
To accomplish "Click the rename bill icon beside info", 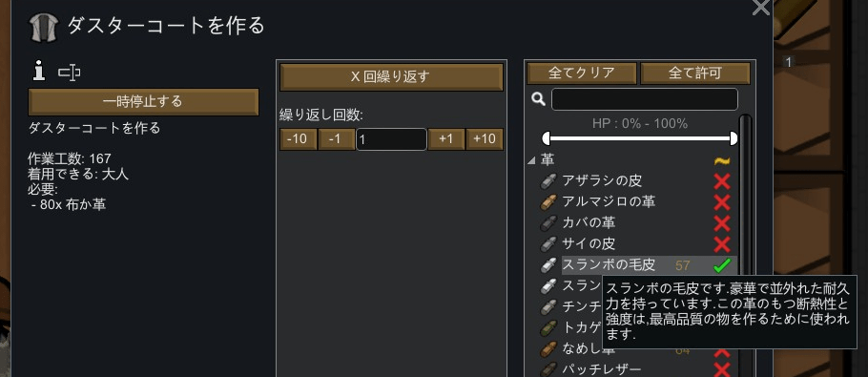I will coord(70,72).
